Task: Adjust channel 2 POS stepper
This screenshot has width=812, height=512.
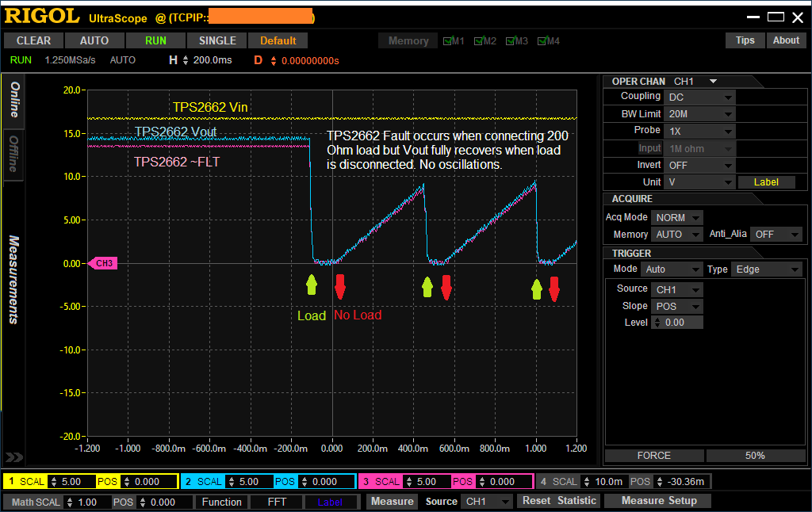Action: (304, 482)
